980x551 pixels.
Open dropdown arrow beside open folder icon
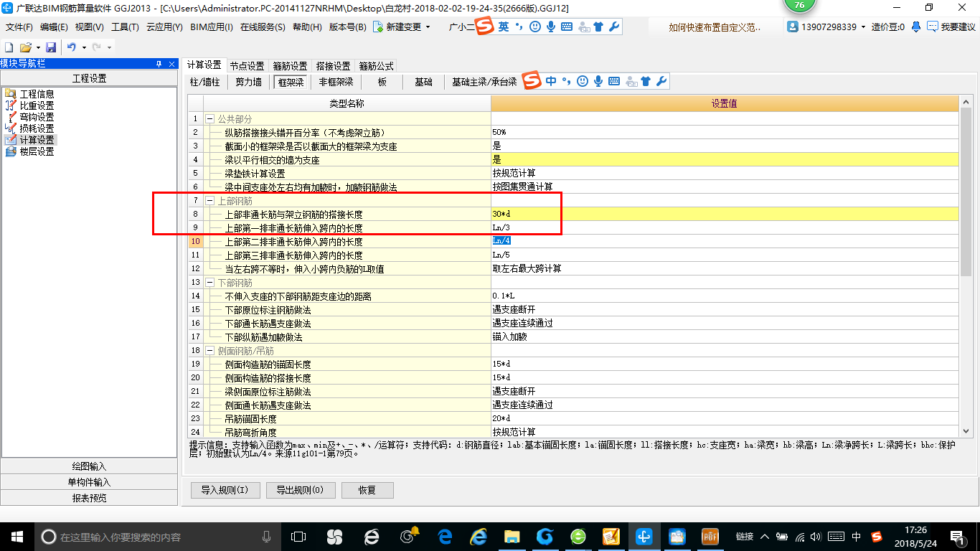tap(37, 47)
